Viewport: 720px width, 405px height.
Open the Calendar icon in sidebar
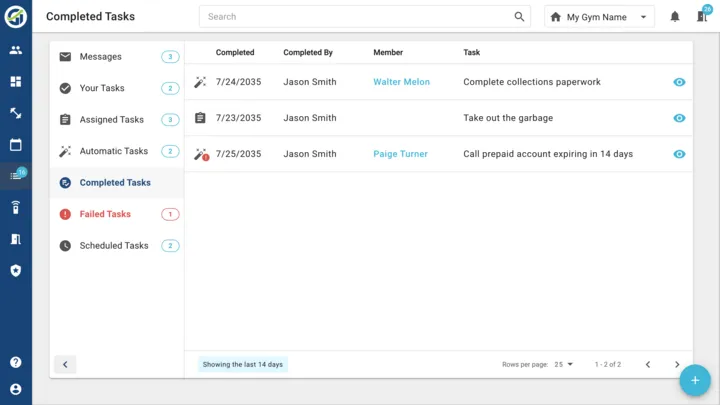click(16, 145)
